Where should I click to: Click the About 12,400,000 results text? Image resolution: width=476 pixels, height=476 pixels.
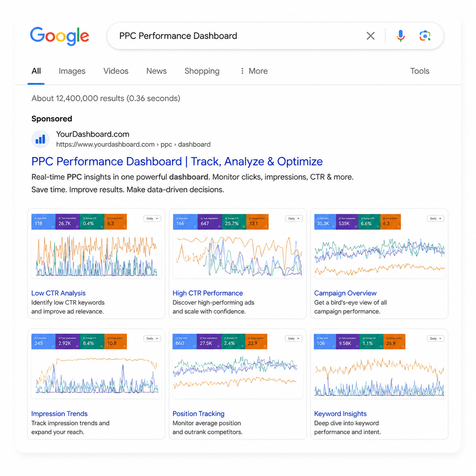tap(106, 99)
